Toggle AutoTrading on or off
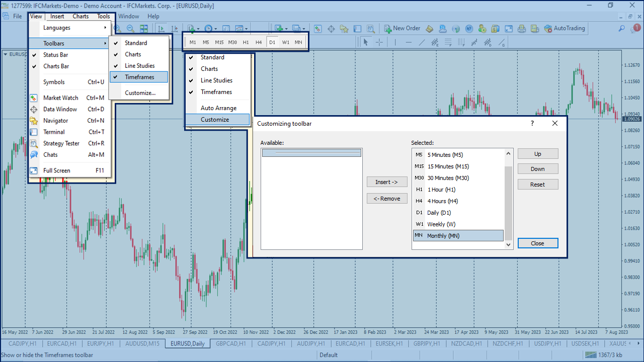Viewport: 644px width, 362px height. pos(565,28)
